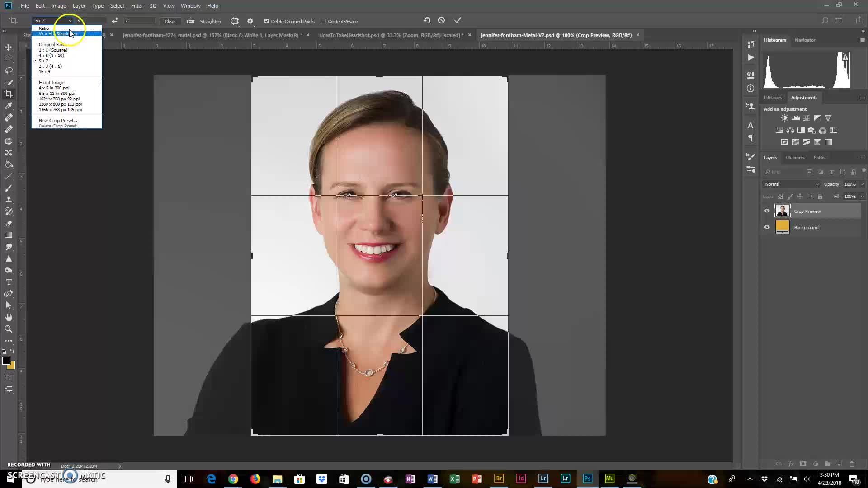The height and width of the screenshot is (488, 868).
Task: Enable the Content-Aware checkbox
Action: (x=324, y=21)
